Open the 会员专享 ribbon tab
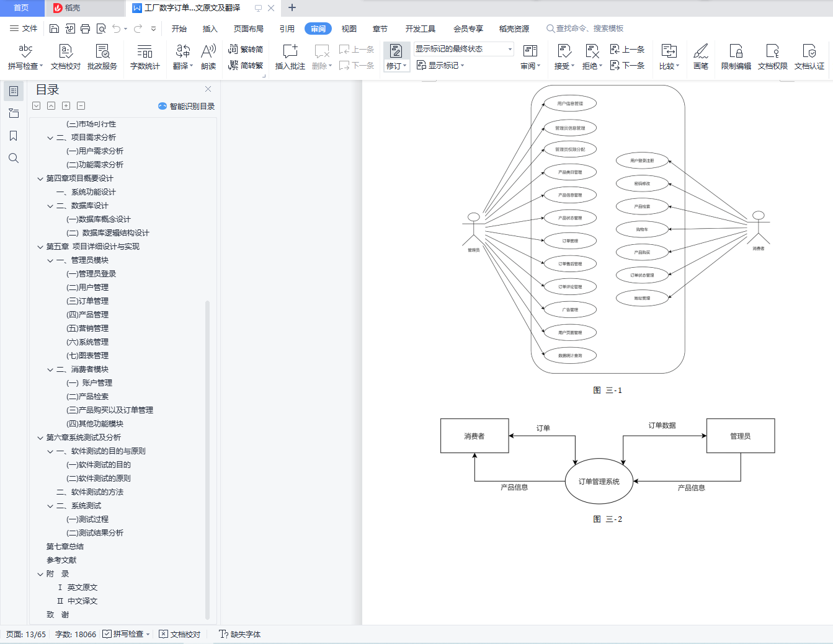The height and width of the screenshot is (644, 833). click(468, 29)
